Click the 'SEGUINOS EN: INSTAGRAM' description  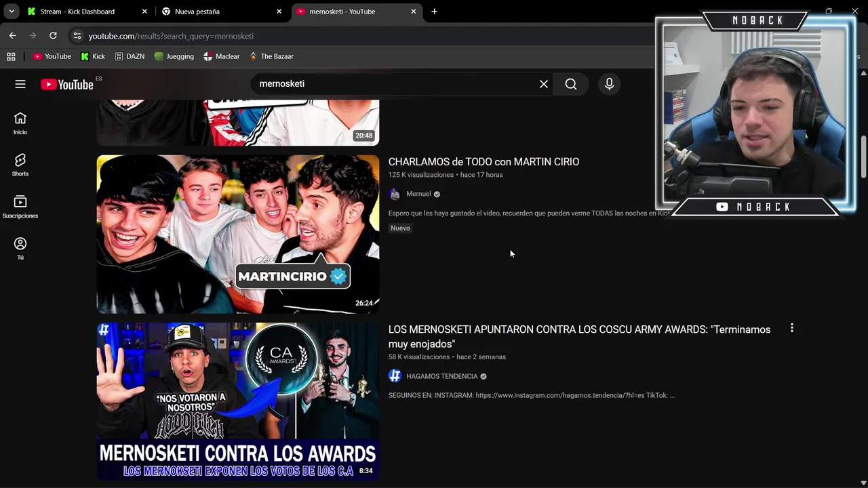click(x=532, y=395)
